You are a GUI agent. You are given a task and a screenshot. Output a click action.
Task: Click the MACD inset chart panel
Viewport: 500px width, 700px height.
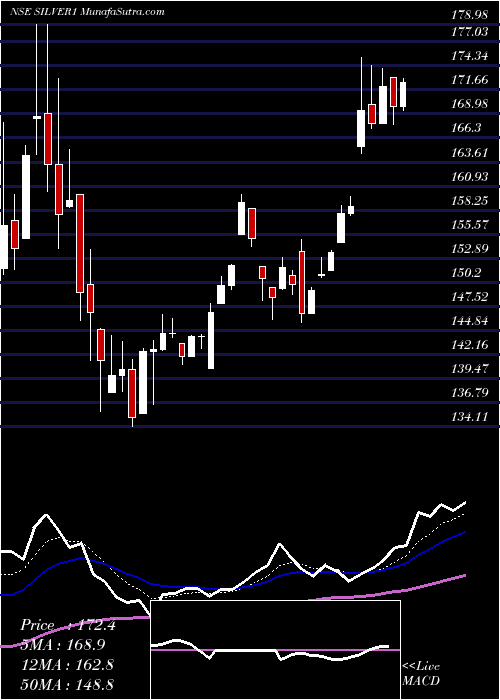(275, 650)
